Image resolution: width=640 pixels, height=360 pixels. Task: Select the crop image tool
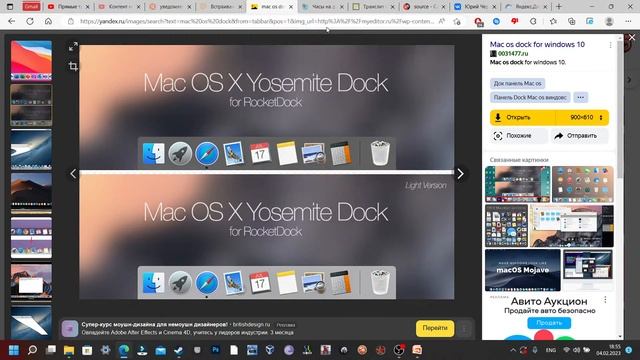(73, 66)
